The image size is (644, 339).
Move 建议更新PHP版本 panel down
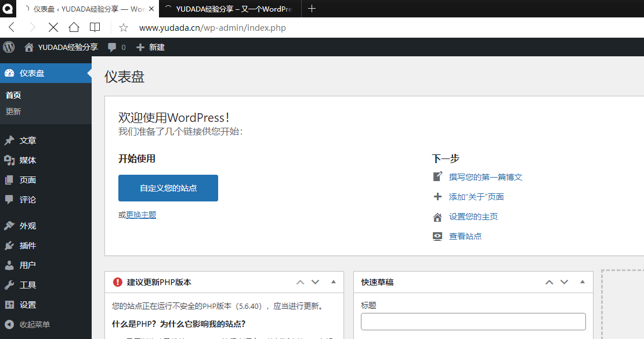[x=315, y=282]
